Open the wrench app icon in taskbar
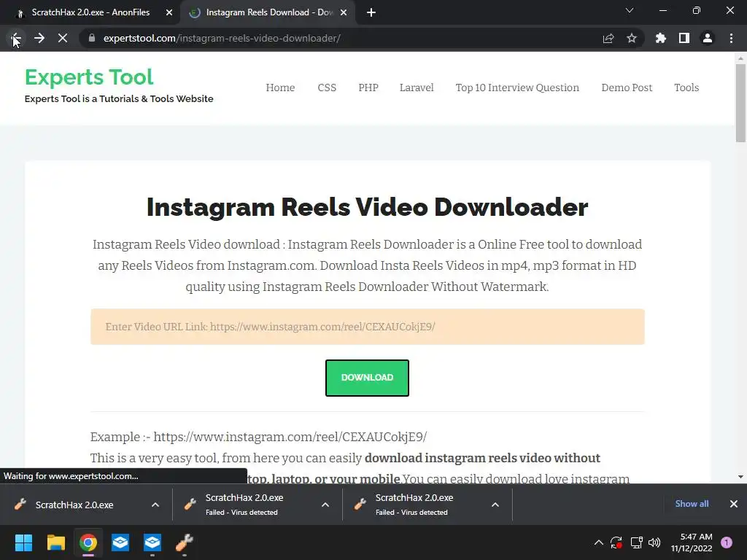 (185, 542)
